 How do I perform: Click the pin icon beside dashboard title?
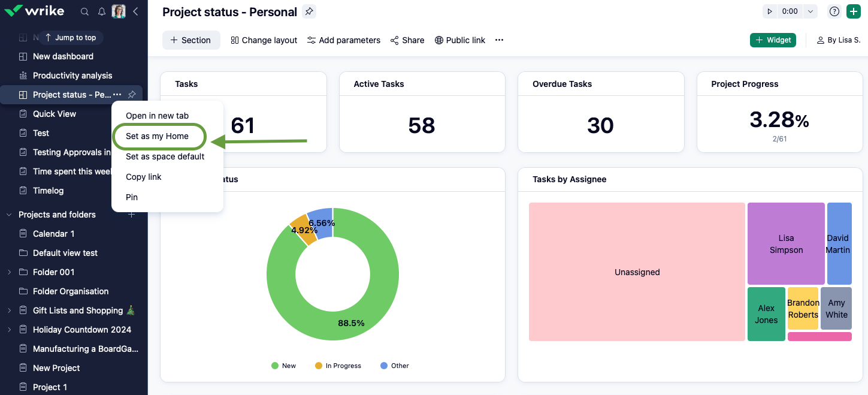point(309,11)
